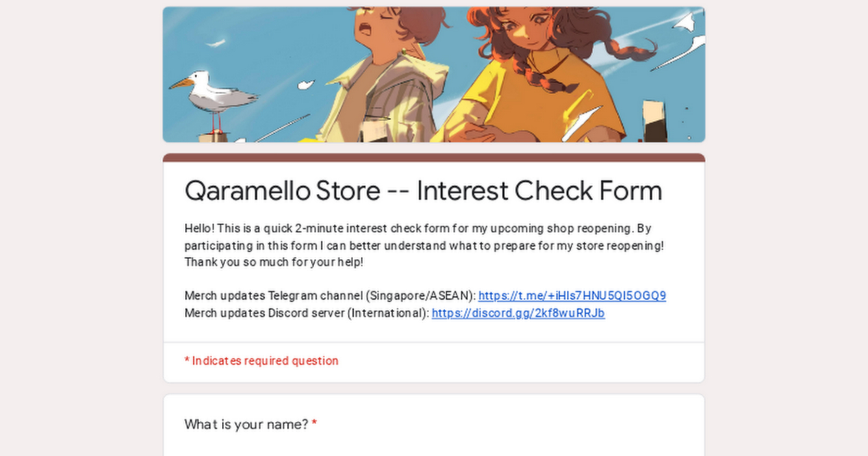Click "Merch updates Discord server" label text

(265, 313)
